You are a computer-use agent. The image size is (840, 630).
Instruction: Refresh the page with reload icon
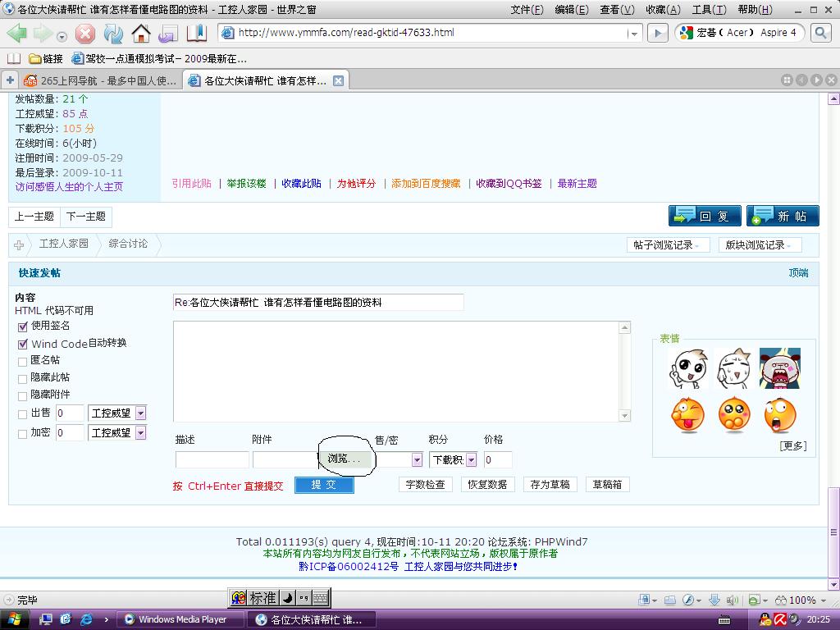(x=113, y=34)
